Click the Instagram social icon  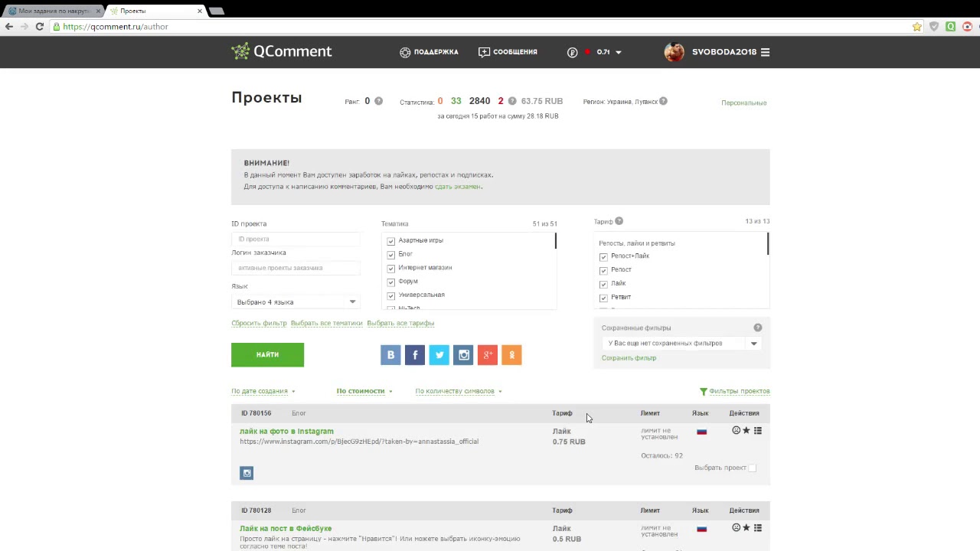[x=463, y=354]
